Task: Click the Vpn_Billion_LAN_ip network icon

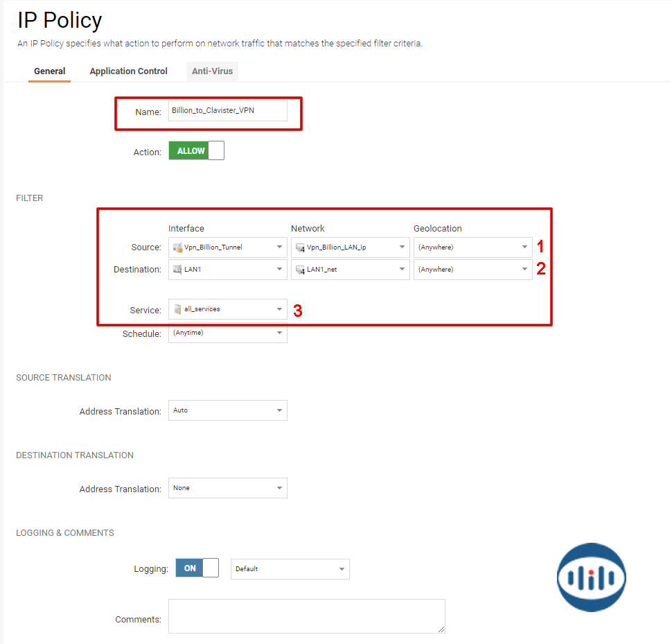Action: tap(300, 247)
